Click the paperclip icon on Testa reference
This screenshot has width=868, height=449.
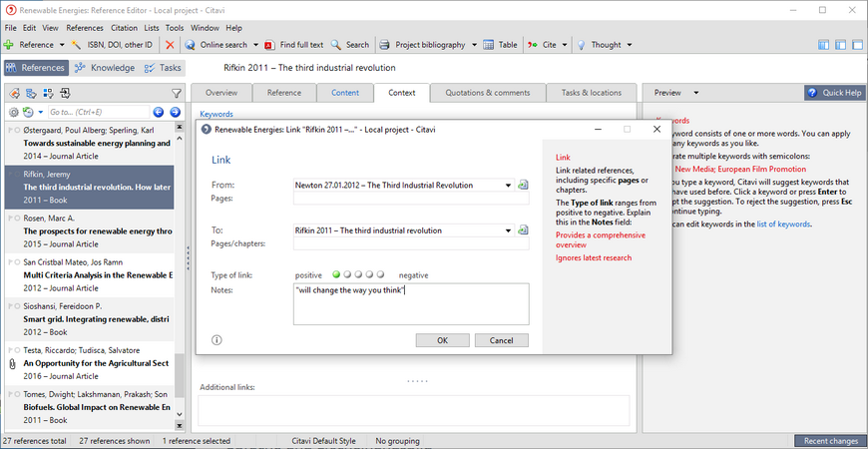[x=12, y=364]
